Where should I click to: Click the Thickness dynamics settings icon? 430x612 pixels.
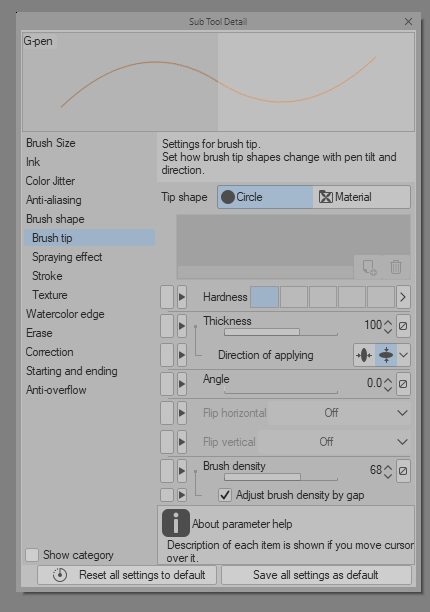pyautogui.click(x=403, y=326)
